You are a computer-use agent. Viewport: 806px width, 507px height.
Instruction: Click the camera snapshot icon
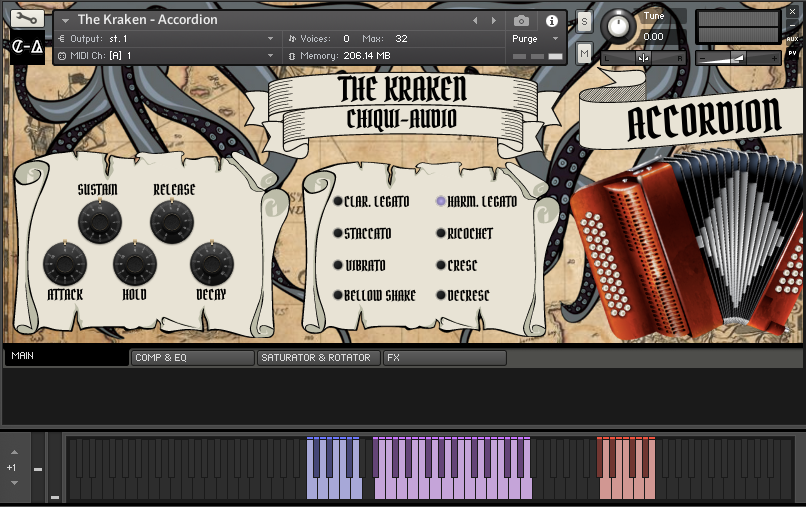tap(521, 20)
